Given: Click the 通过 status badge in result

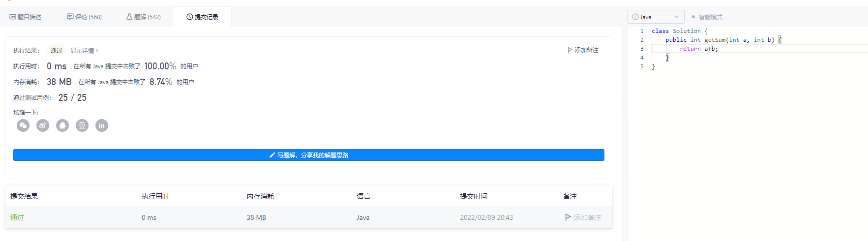Looking at the screenshot, I should 57,51.
